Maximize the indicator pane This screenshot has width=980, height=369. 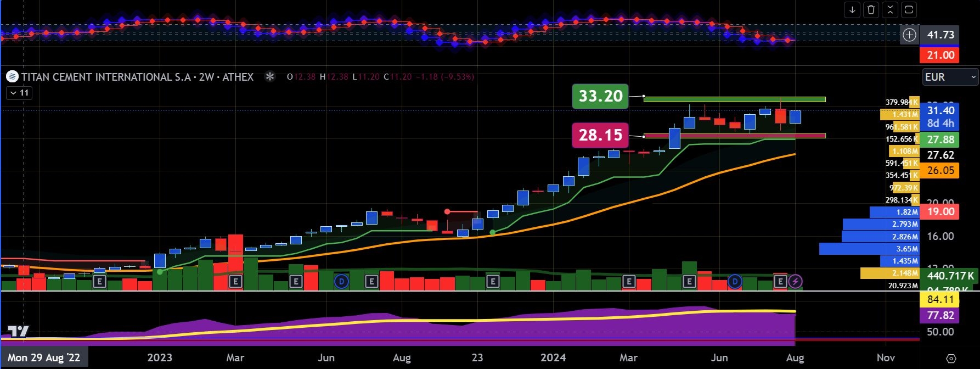(909, 10)
